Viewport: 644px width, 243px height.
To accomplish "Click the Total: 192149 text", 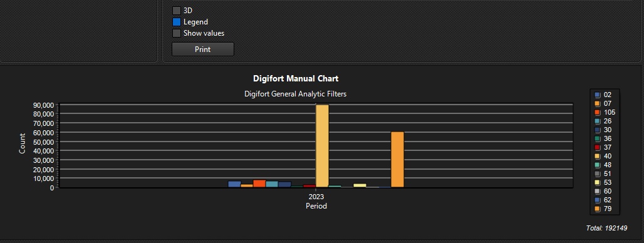I will click(x=606, y=228).
